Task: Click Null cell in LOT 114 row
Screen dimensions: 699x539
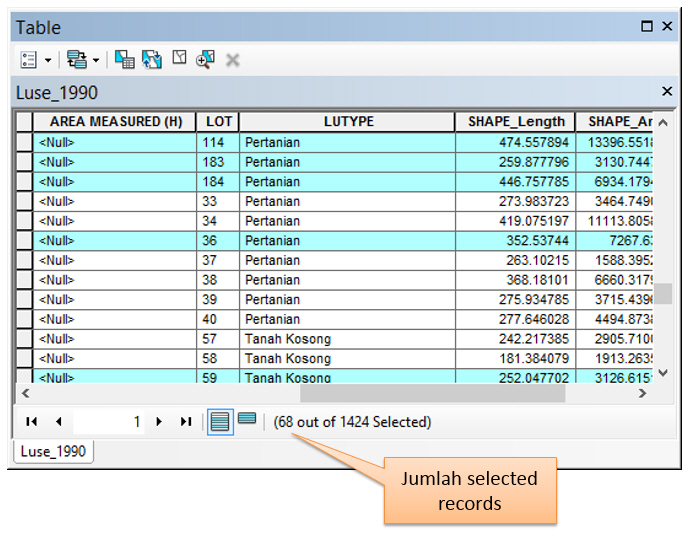Action: point(115,142)
